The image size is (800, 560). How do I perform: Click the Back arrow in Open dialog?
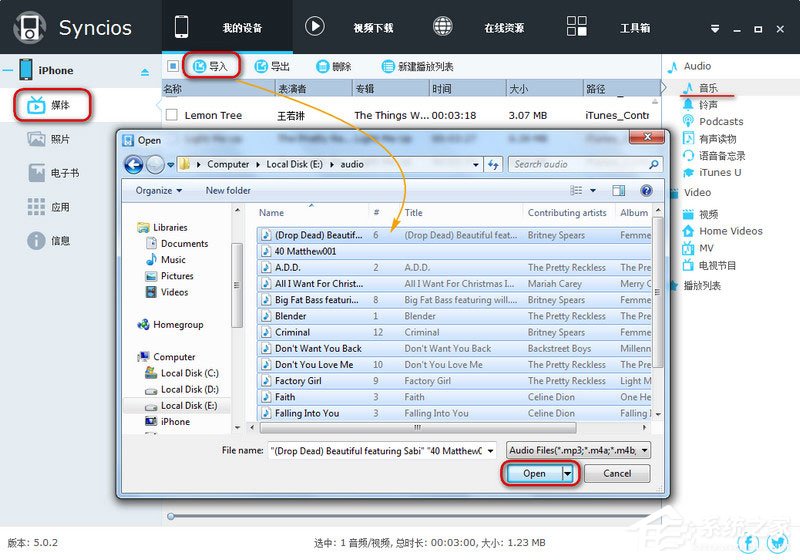134,164
